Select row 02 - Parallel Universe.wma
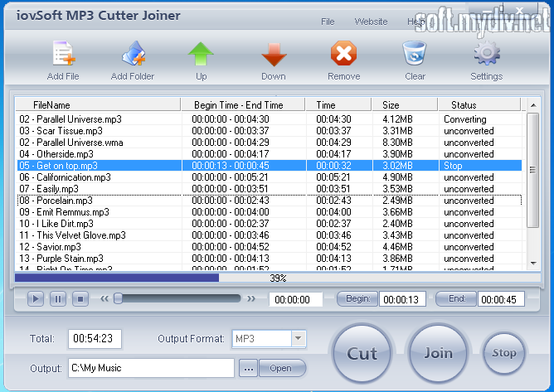The width and height of the screenshot is (554, 392). [x=270, y=143]
